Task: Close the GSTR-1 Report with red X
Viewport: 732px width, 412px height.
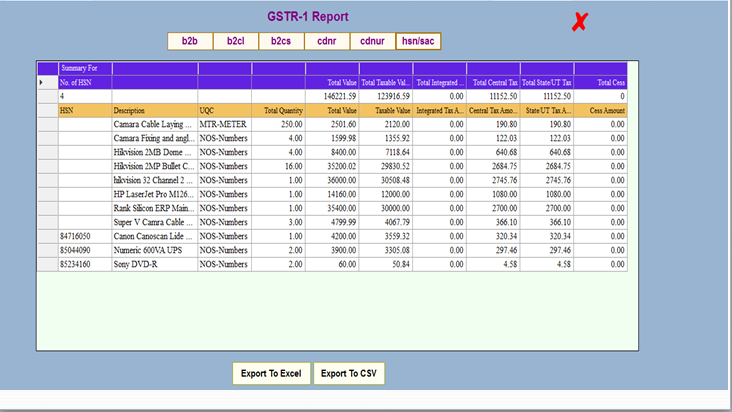Action: pos(579,22)
